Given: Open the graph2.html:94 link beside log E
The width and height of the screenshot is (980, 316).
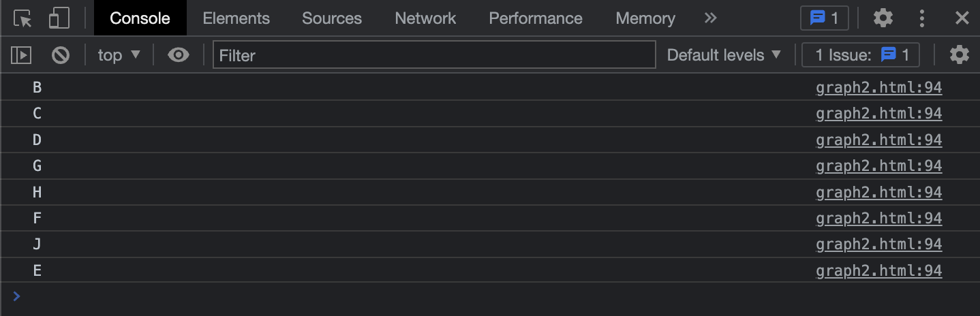Looking at the screenshot, I should 878,270.
